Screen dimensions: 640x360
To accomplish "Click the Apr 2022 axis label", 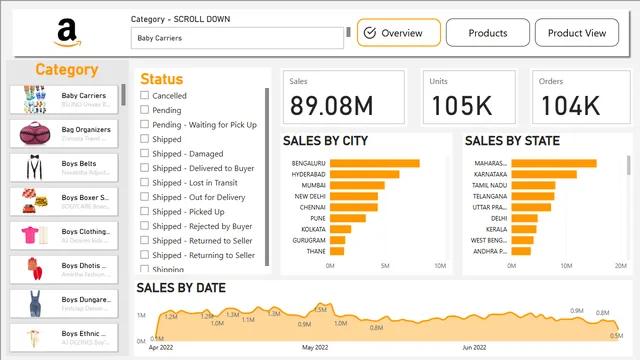I will pyautogui.click(x=161, y=347).
